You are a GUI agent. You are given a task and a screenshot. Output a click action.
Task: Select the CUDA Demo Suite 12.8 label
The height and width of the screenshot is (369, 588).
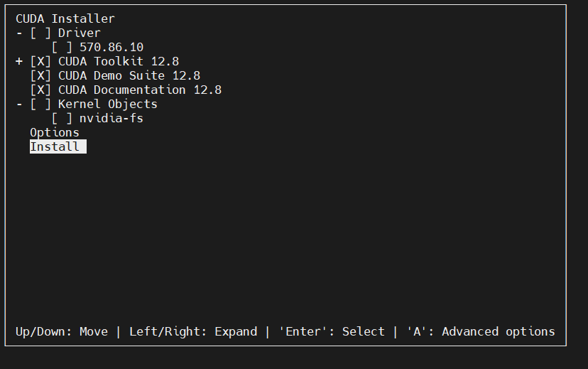pos(129,76)
